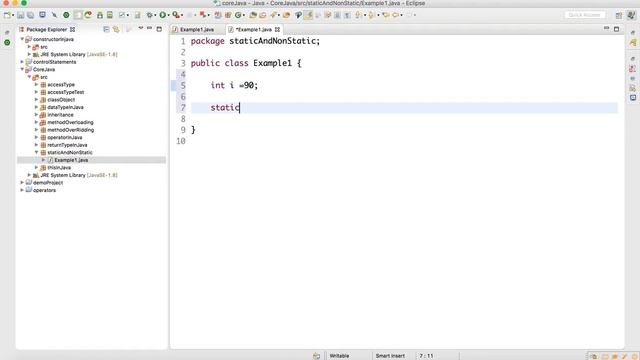Select the methodOverRidding package
The image size is (640, 360).
pos(71,130)
